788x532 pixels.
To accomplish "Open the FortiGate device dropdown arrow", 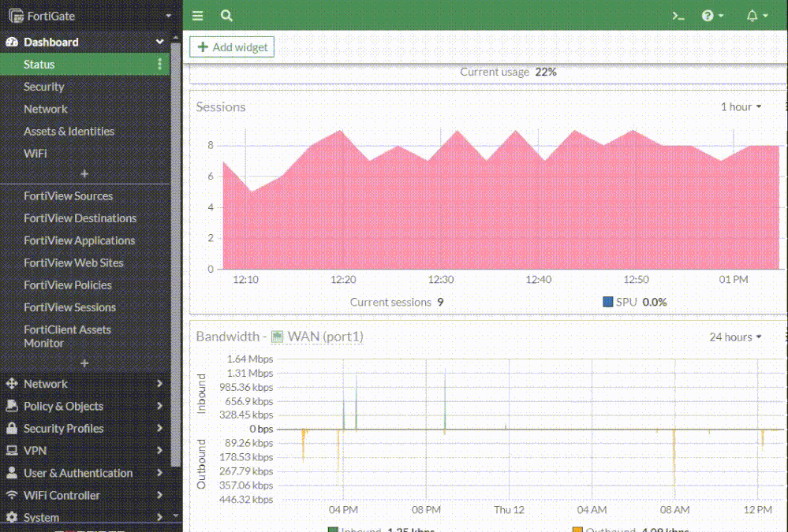I will click(x=168, y=16).
